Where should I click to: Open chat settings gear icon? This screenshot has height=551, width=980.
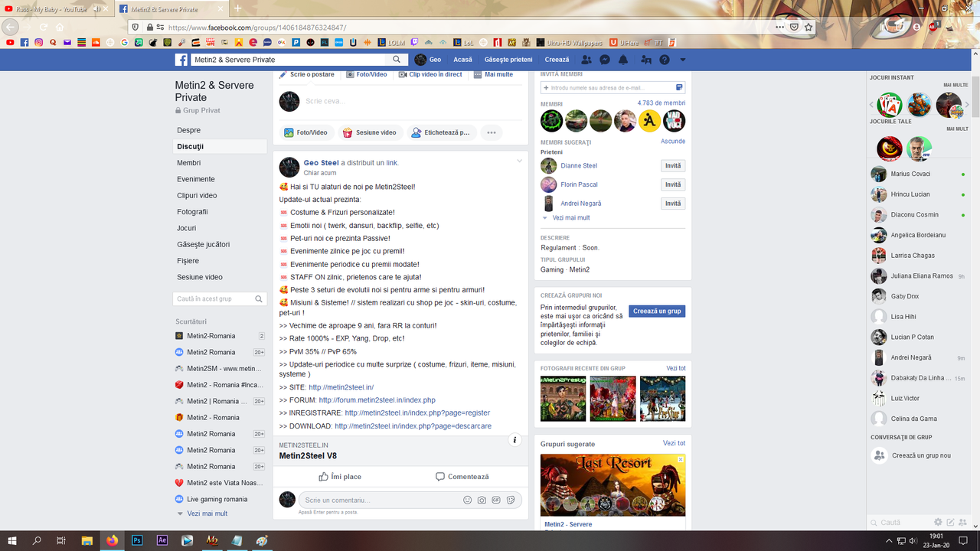tap(938, 522)
